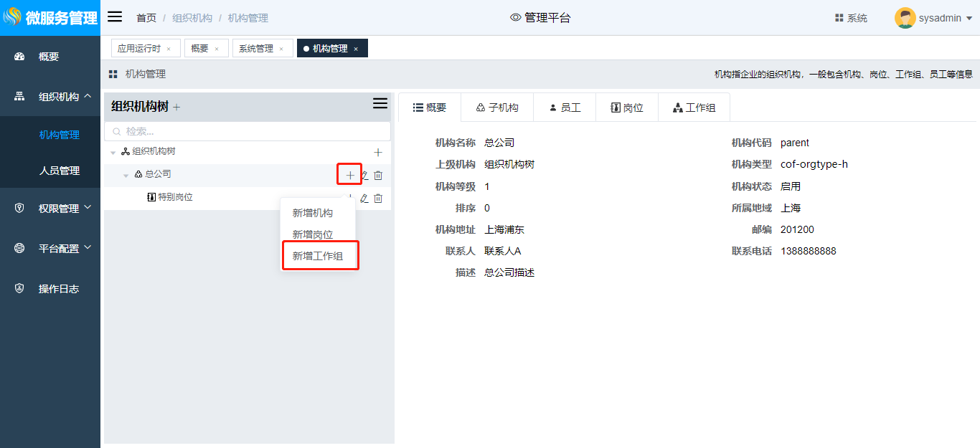Go to 人员管理 in the sidebar

coord(59,171)
